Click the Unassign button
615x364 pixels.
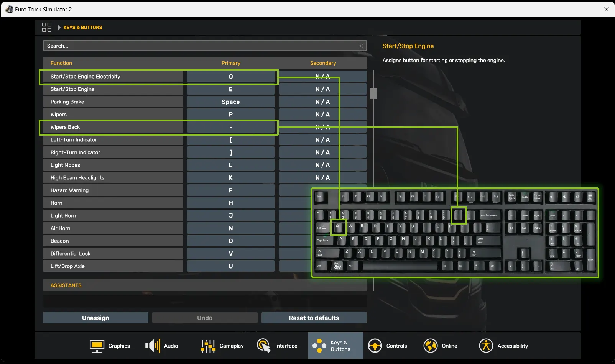95,318
